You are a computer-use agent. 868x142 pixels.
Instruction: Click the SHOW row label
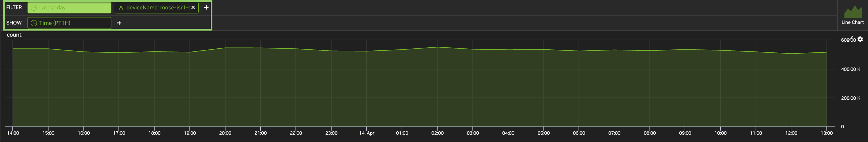[x=14, y=23]
